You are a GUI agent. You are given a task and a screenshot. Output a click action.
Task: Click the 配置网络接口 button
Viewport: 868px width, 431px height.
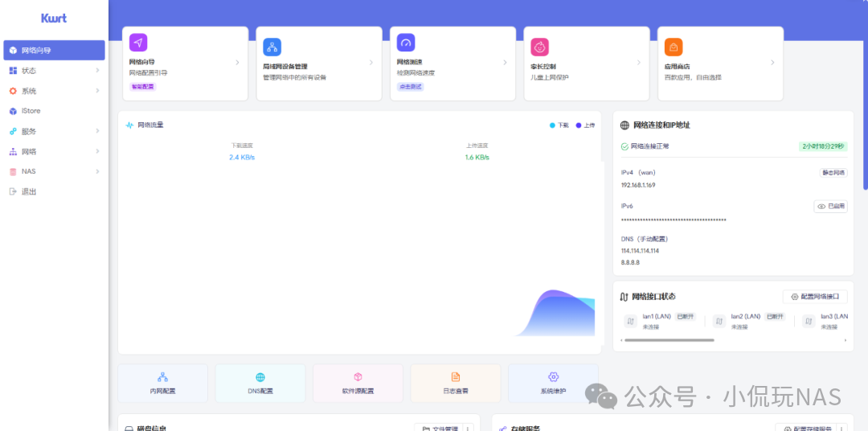tap(815, 297)
